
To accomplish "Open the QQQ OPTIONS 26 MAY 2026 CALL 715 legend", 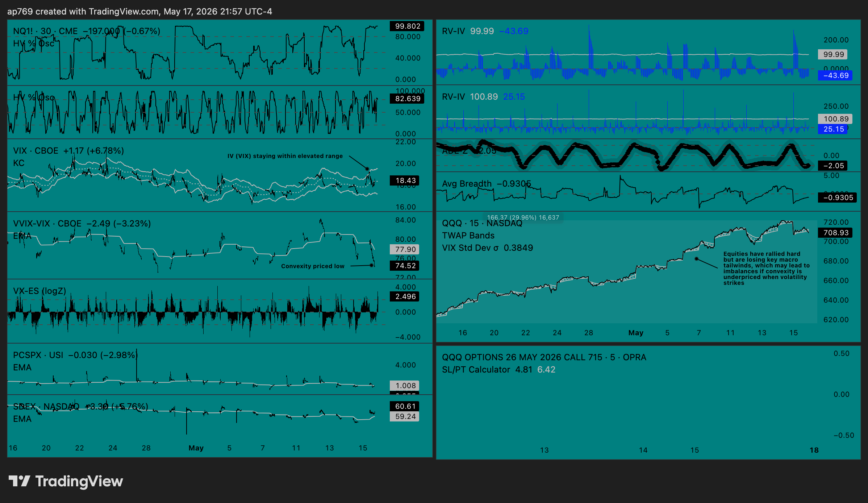I will [x=544, y=357].
